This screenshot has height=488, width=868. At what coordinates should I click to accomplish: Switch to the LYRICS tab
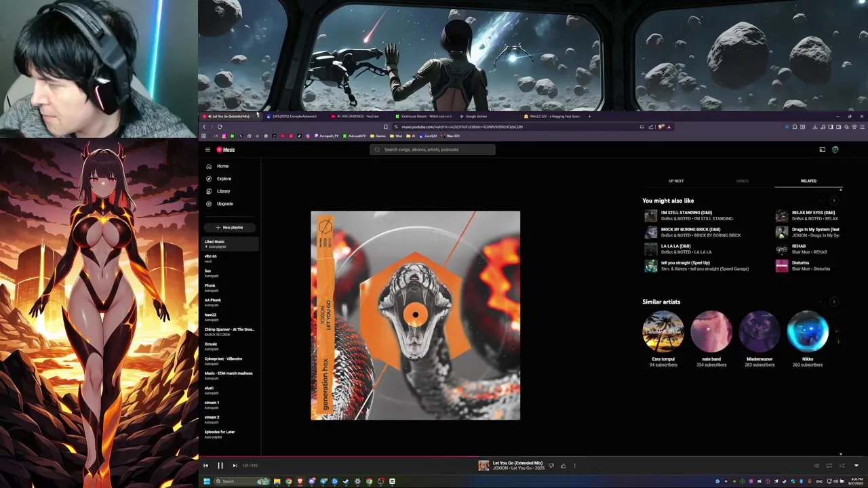tap(743, 181)
